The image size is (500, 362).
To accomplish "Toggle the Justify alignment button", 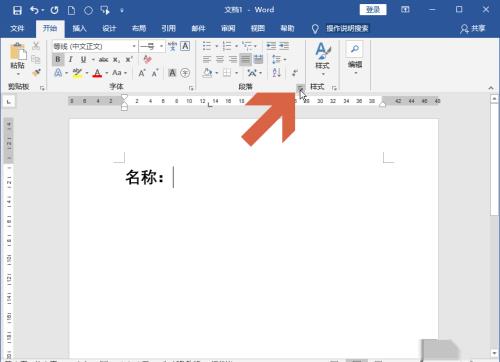I will click(245, 60).
